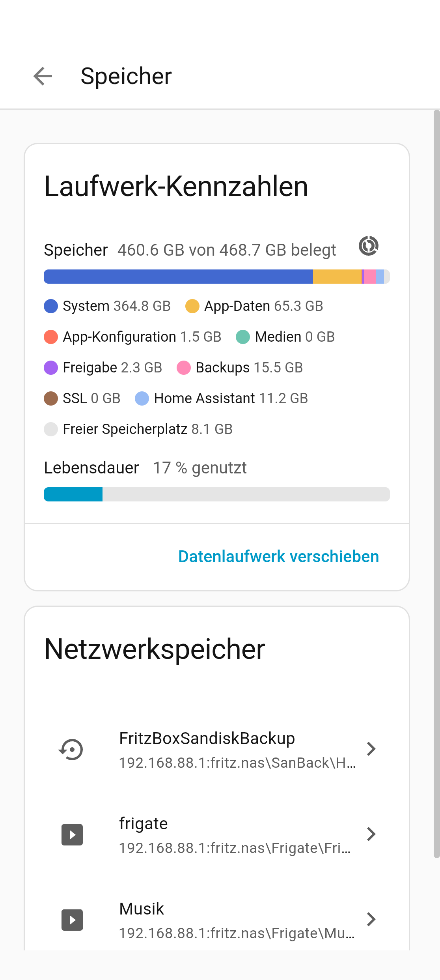Select the frigate media play icon
This screenshot has height=980, width=440.
72,834
